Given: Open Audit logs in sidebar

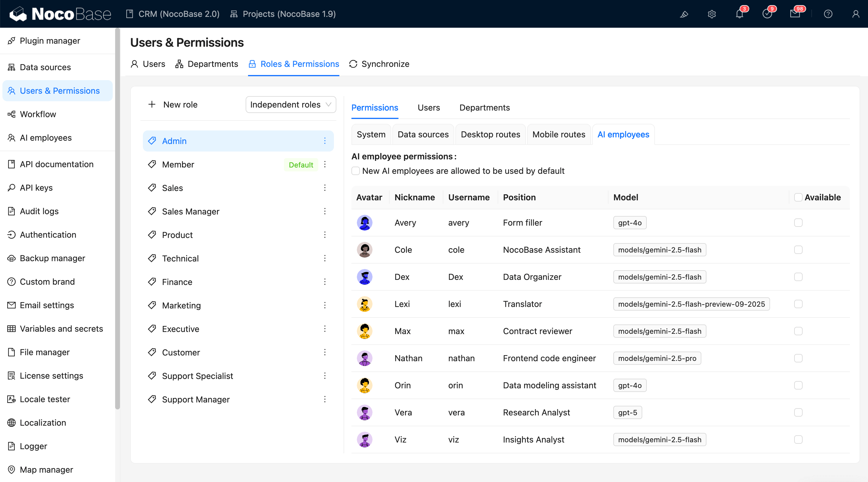Looking at the screenshot, I should pyautogui.click(x=39, y=211).
